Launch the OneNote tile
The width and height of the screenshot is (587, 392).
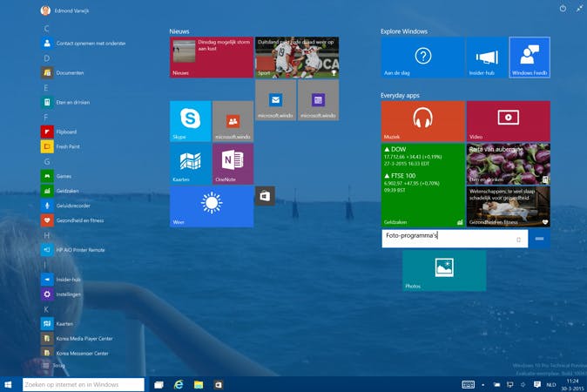pyautogui.click(x=233, y=163)
